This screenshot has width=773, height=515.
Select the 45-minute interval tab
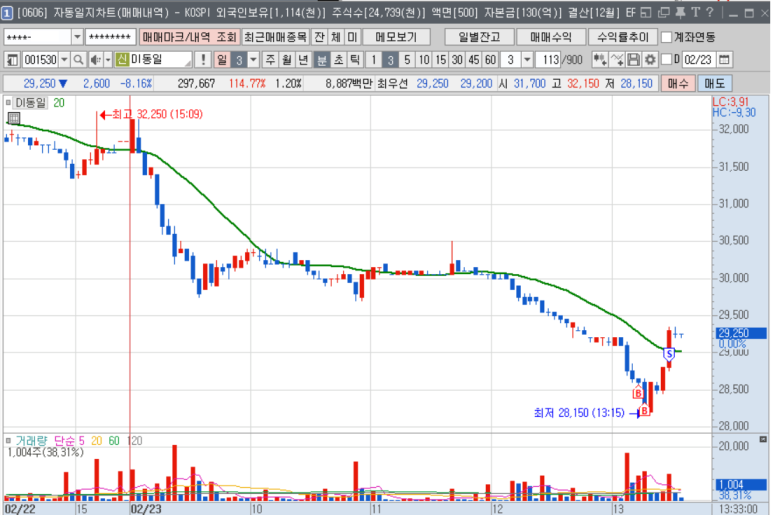pos(474,60)
